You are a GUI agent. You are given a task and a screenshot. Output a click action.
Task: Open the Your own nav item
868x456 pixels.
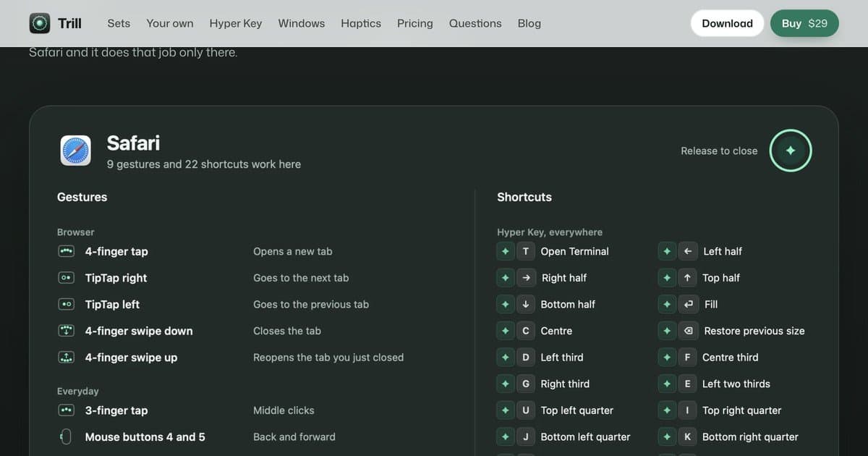click(x=170, y=23)
